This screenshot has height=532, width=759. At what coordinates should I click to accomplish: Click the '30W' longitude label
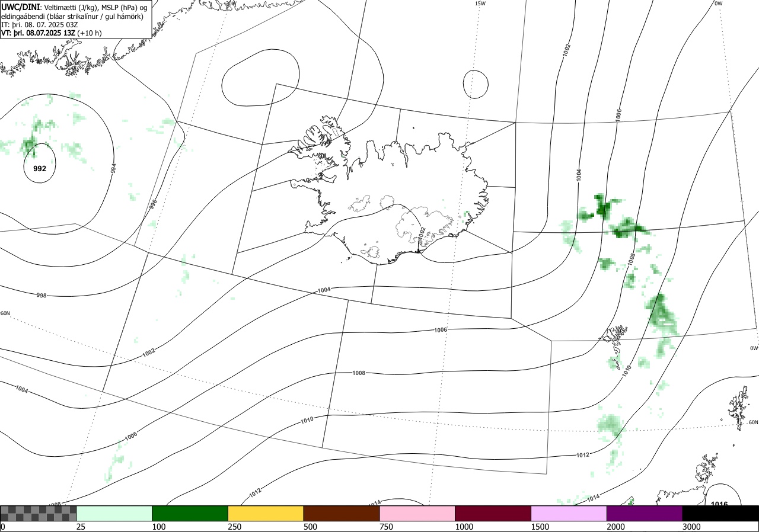point(231,3)
